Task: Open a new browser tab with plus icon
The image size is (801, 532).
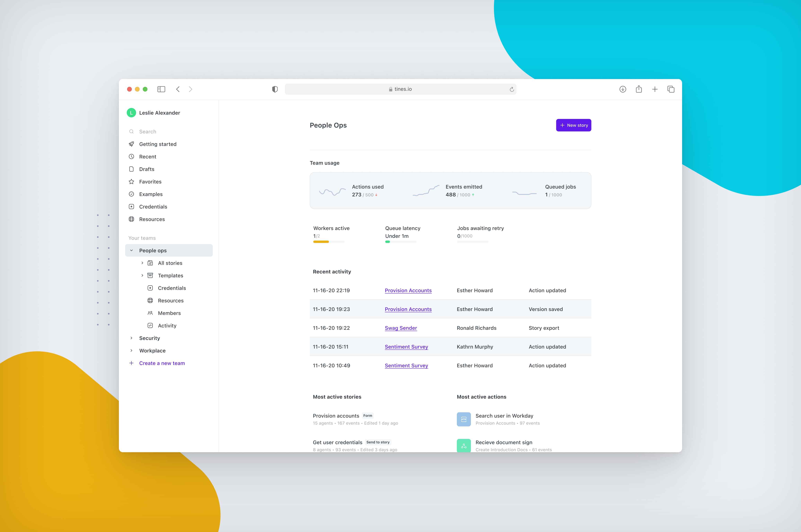Action: tap(655, 89)
